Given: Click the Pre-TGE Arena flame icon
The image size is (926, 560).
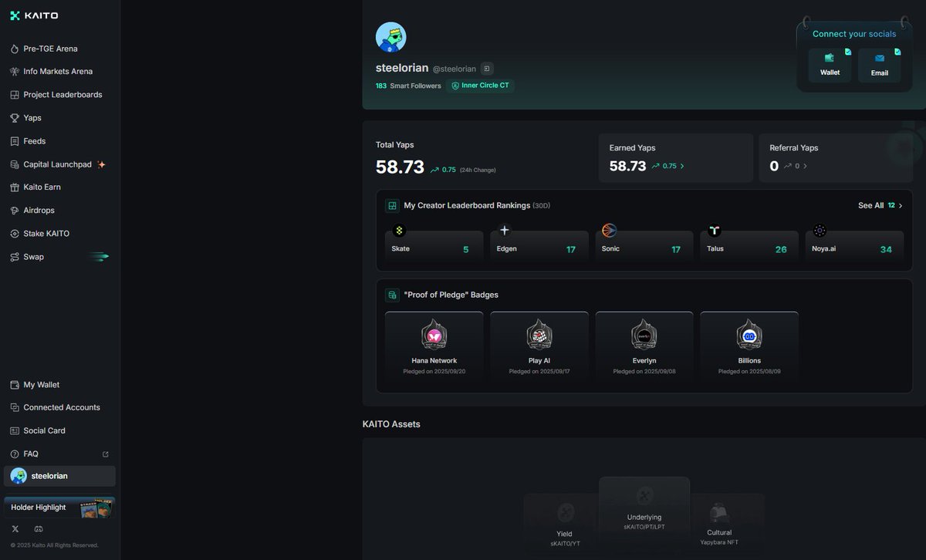Looking at the screenshot, I should [15, 49].
